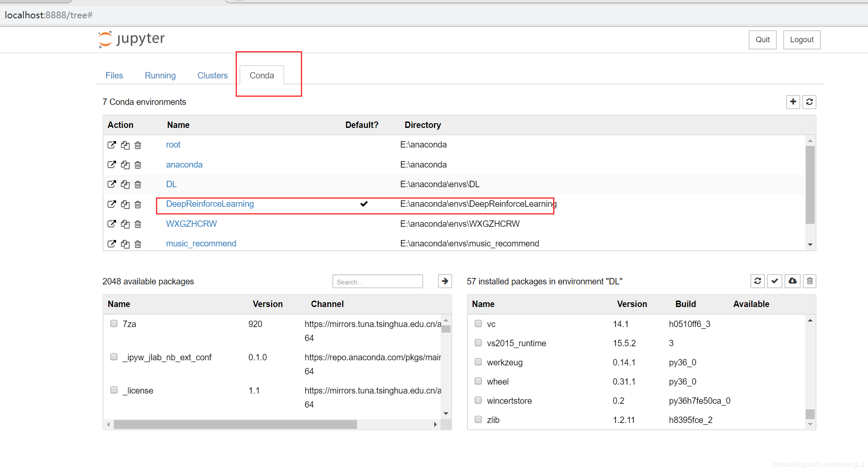Click the delete environment trash icon

138,204
